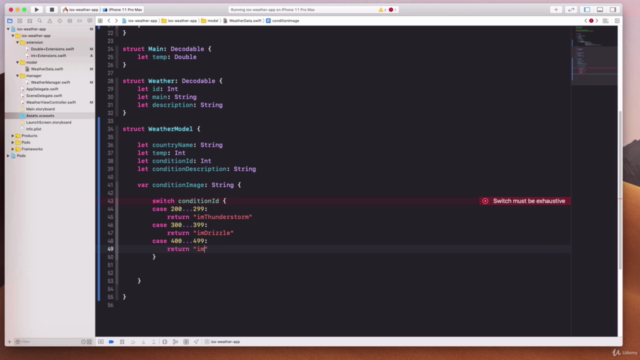Choose the iPhone 11 Pro Max destination
Screen dimensions: 640x360
(122, 9)
